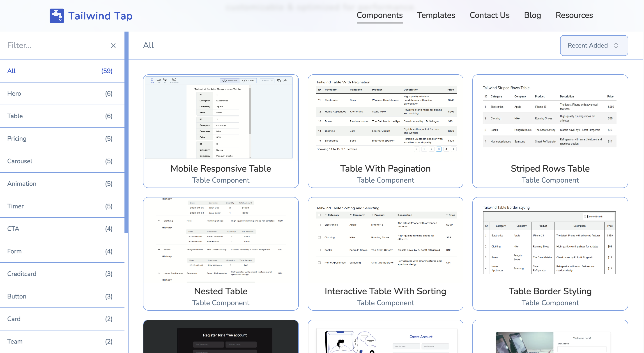Image resolution: width=644 pixels, height=353 pixels.
Task: Select the Table category filter in sidebar
Action: tap(15, 116)
